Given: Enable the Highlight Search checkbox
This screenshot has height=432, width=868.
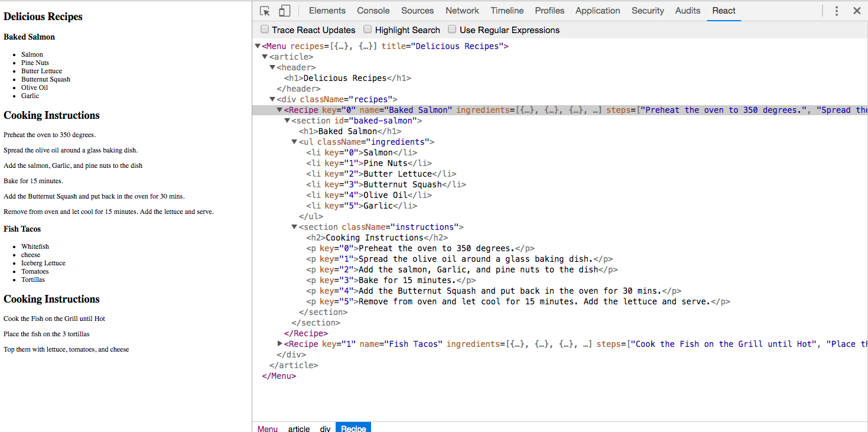Looking at the screenshot, I should [x=368, y=30].
